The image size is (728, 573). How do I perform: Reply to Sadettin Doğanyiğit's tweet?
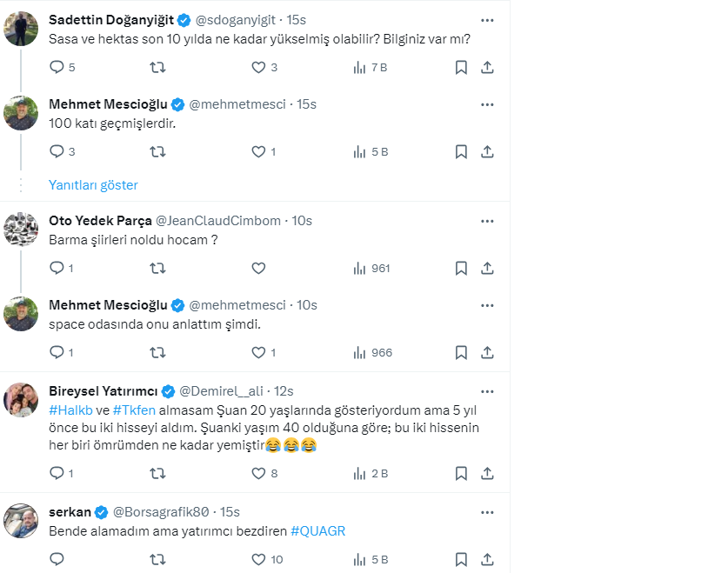coord(57,67)
